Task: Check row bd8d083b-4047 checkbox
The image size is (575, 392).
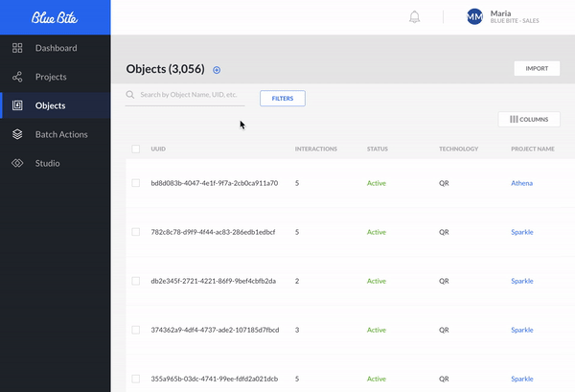Action: point(136,183)
